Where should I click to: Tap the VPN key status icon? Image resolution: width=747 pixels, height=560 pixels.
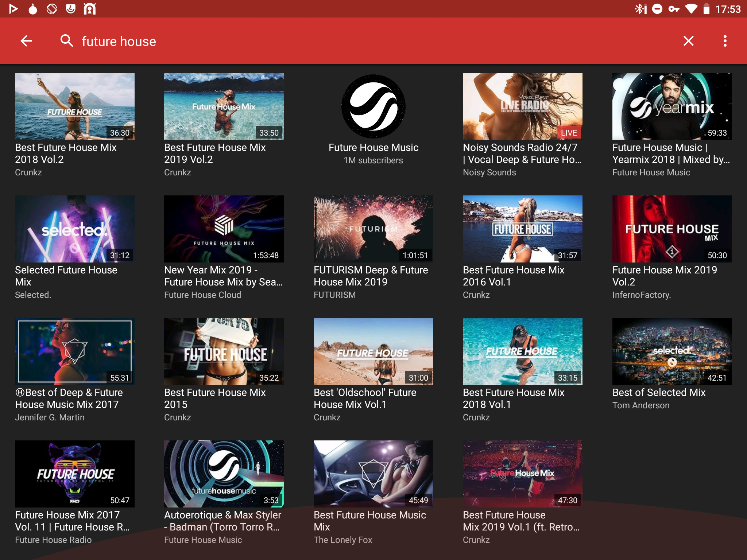(674, 9)
